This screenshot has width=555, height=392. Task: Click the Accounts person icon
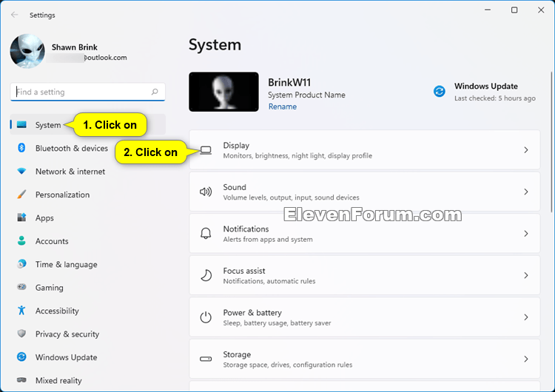point(21,240)
